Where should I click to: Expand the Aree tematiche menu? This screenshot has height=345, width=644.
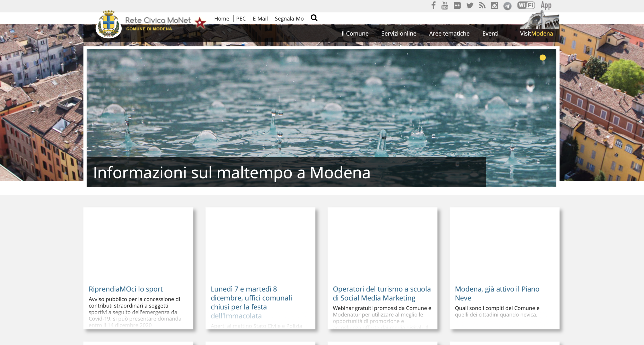[449, 33]
